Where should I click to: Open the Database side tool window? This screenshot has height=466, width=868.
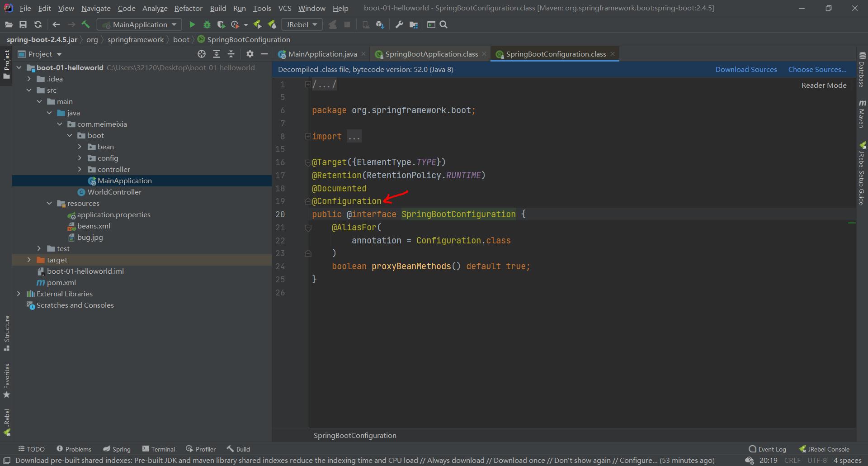pyautogui.click(x=862, y=70)
